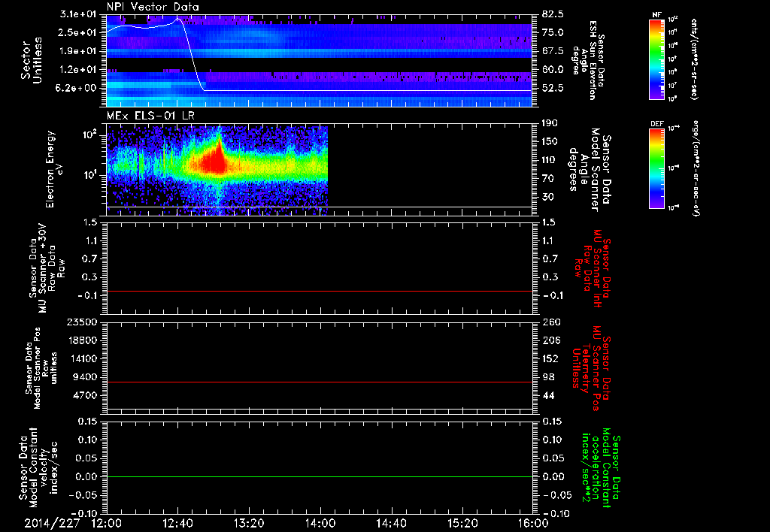Click the '110' scanner angle tick
Screen dimensions: 770x532
pos(550,160)
